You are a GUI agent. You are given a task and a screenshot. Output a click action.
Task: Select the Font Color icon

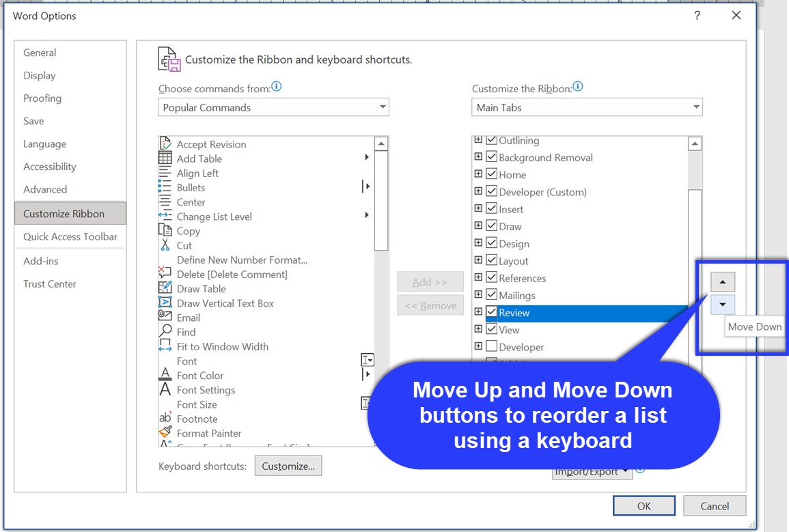click(165, 375)
